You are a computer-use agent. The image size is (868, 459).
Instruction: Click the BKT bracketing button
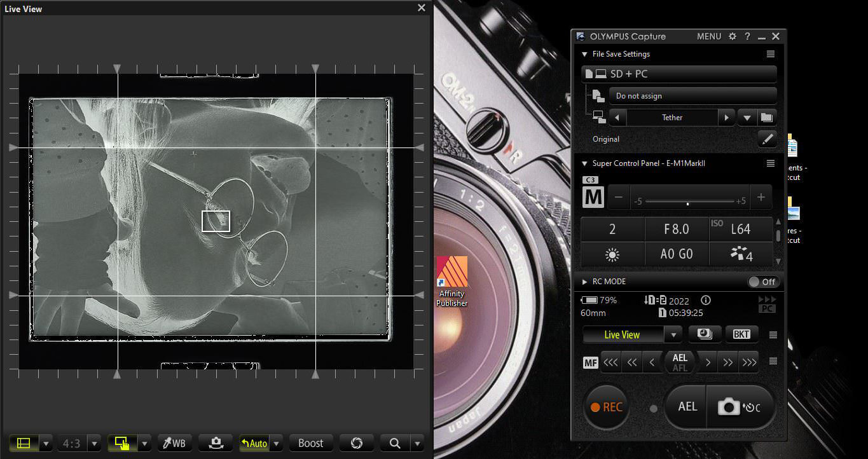click(741, 334)
